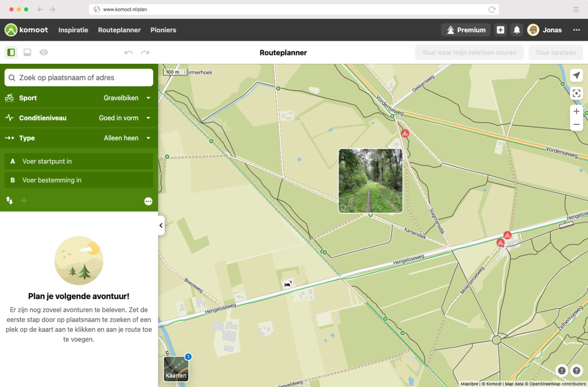Click the location arrow to find my position
Image resolution: width=588 pixels, height=387 pixels.
[x=577, y=75]
